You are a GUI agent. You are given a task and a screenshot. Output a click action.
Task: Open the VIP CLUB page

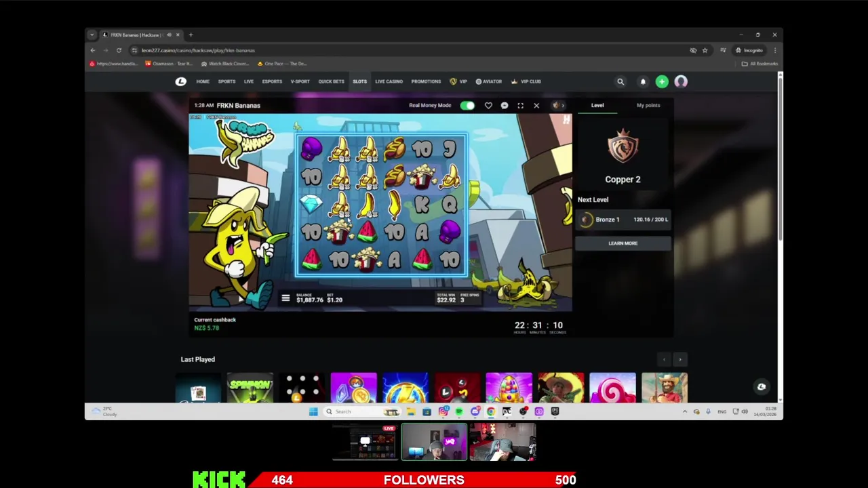pyautogui.click(x=526, y=81)
